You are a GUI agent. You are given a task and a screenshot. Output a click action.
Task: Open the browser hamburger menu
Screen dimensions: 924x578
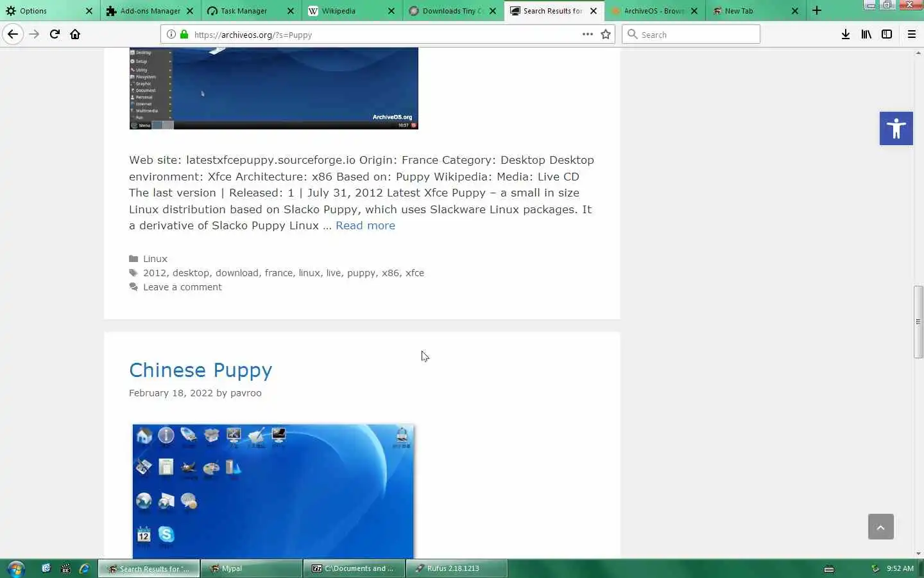(x=912, y=34)
